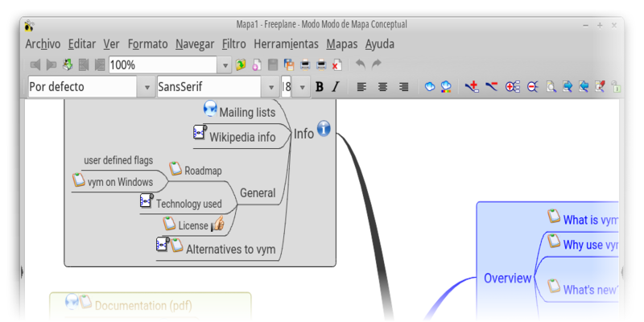Close the map with the red X page icon

(x=337, y=65)
